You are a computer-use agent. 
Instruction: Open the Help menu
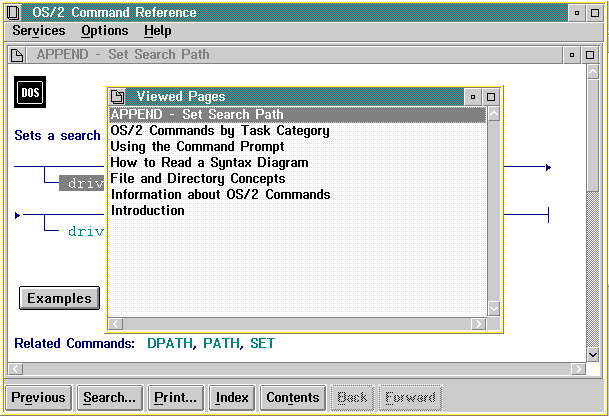157,31
